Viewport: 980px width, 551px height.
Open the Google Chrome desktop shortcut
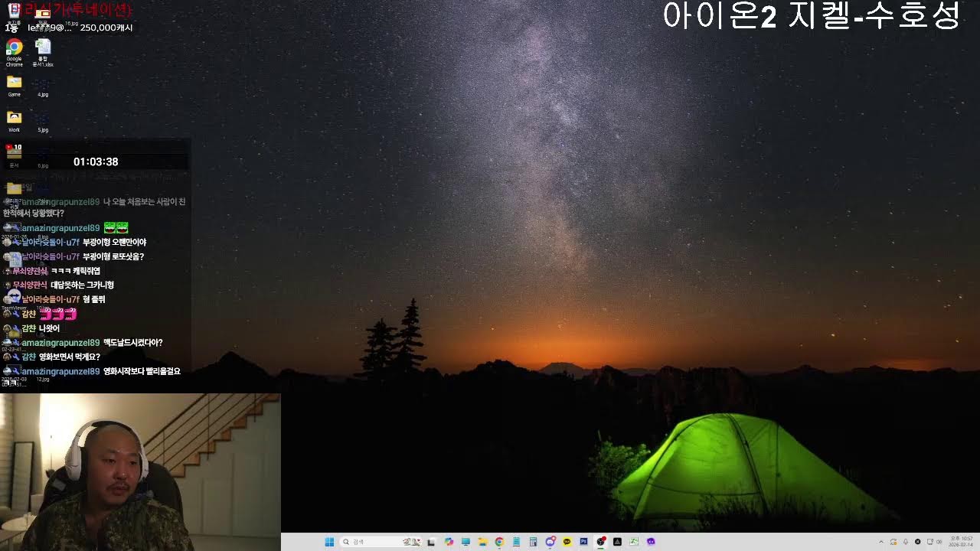[x=15, y=53]
